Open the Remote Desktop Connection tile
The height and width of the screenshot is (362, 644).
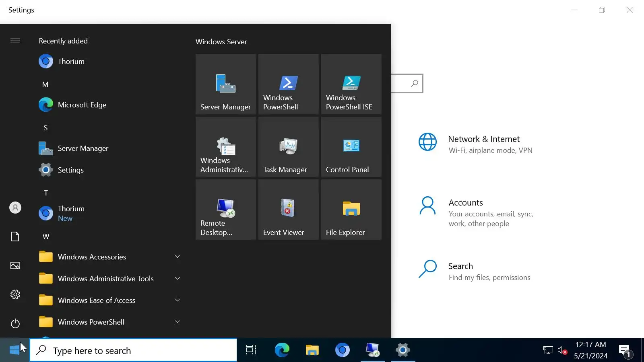[226, 210]
